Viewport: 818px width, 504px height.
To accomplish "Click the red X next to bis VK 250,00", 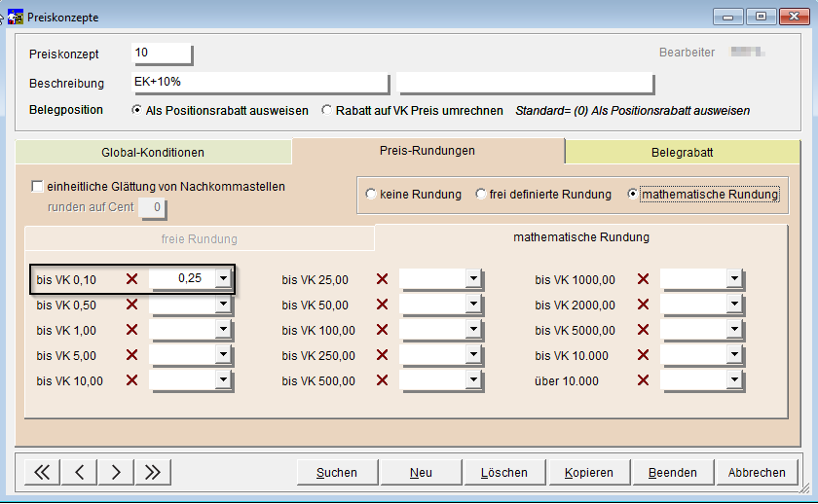I will point(383,355).
